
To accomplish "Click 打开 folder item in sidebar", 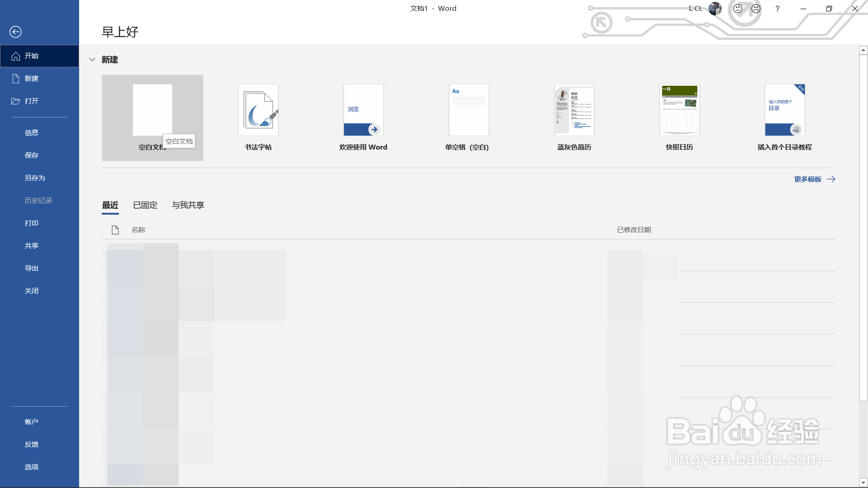I will pos(16,101).
